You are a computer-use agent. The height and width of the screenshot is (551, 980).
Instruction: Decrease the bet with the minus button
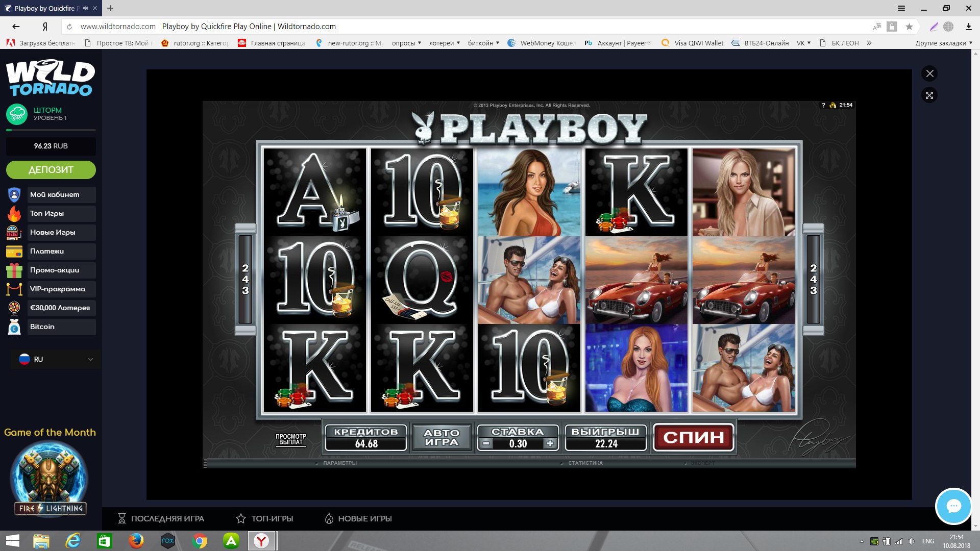(486, 443)
